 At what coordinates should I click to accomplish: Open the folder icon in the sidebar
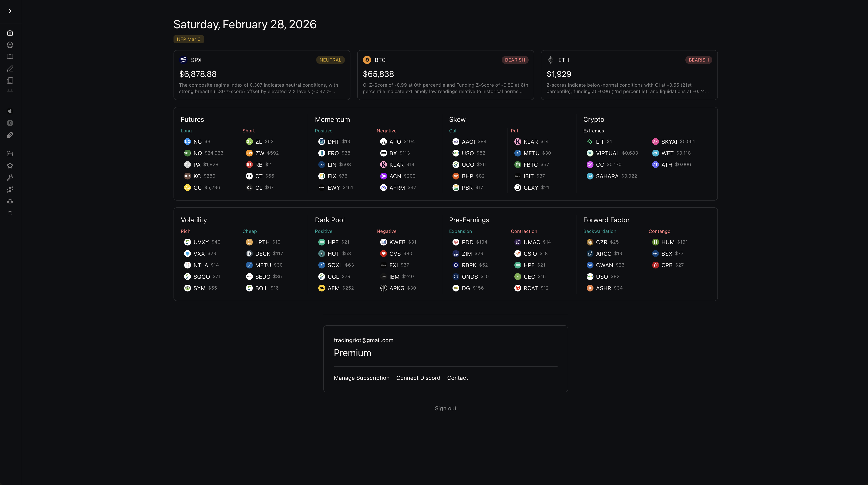pyautogui.click(x=10, y=154)
